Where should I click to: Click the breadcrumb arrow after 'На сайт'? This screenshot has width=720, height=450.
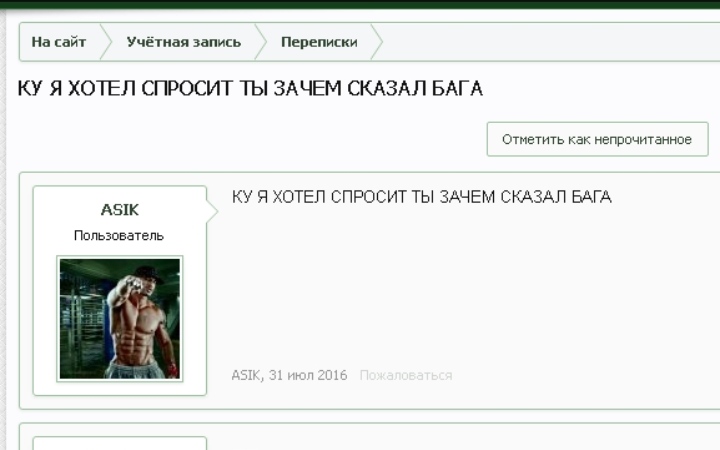pyautogui.click(x=103, y=42)
